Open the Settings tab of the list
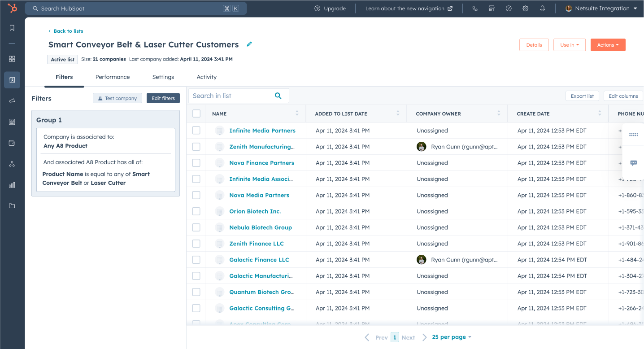The image size is (644, 349). (x=163, y=77)
